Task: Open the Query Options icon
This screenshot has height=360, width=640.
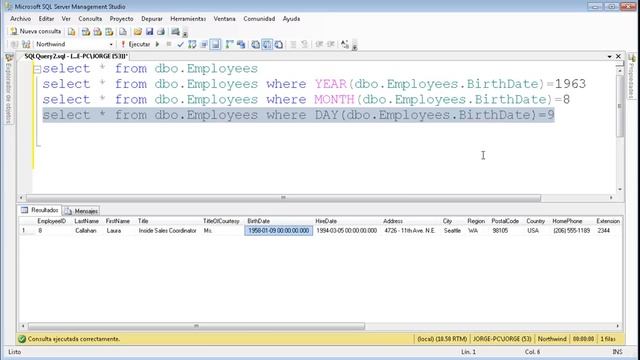Action: click(x=204, y=44)
